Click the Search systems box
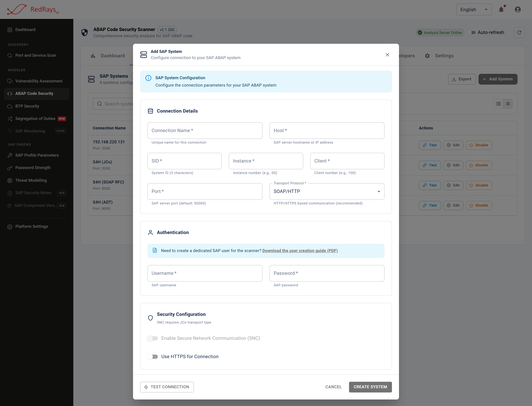The height and width of the screenshot is (406, 532). (x=113, y=104)
